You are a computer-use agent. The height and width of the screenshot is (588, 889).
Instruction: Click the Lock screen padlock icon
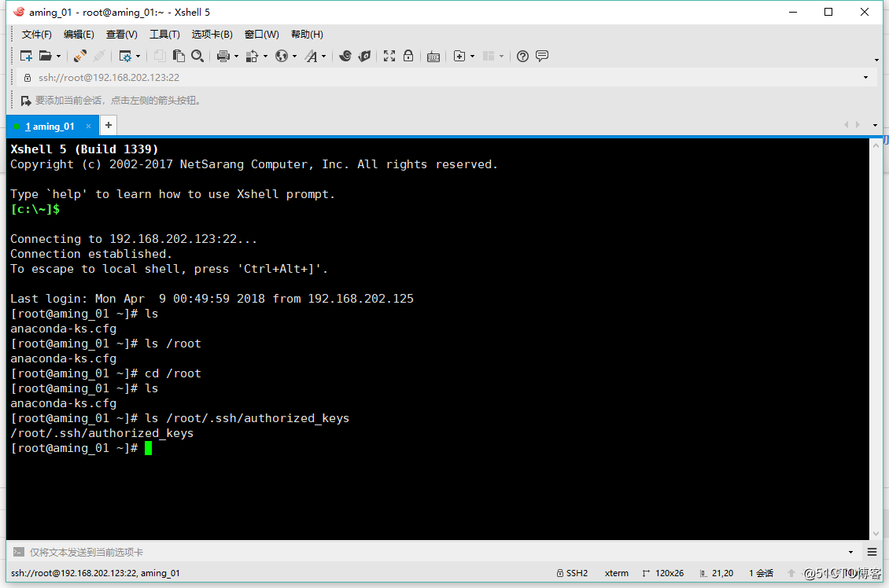408,56
